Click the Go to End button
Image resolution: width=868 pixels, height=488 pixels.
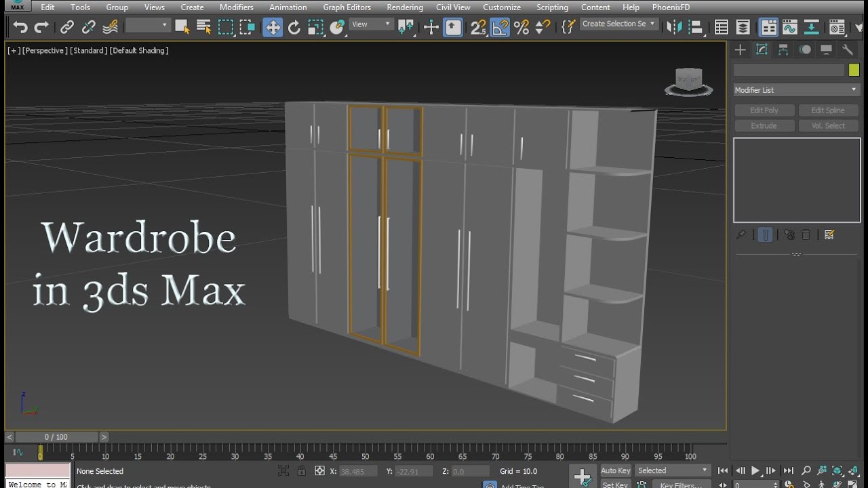pos(788,470)
